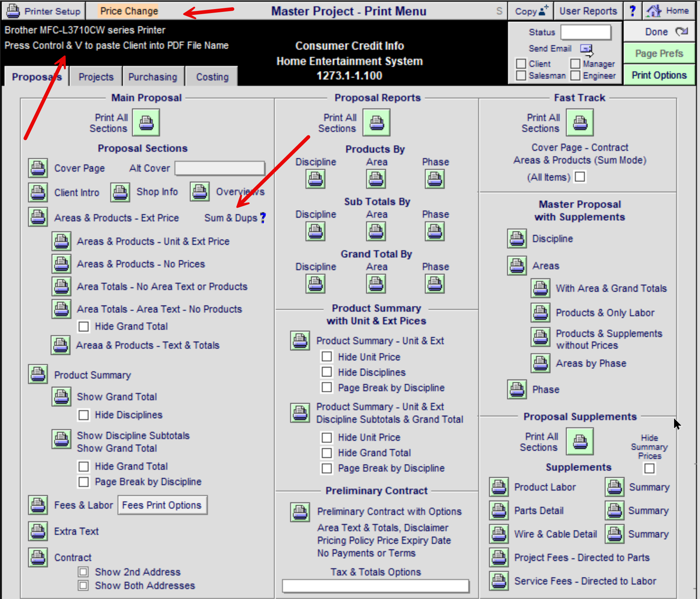Enable Show 2nd Address checkbox
Image resolution: width=700 pixels, height=599 pixels.
[x=83, y=572]
